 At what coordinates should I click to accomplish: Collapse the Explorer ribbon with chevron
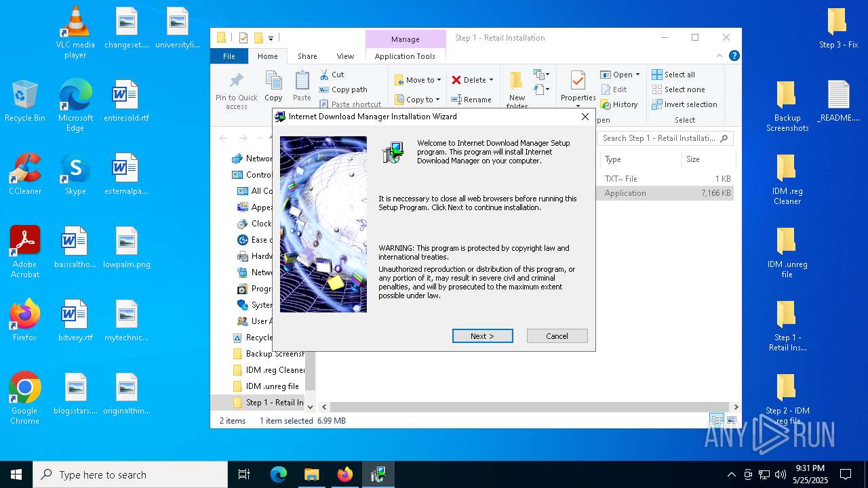720,56
